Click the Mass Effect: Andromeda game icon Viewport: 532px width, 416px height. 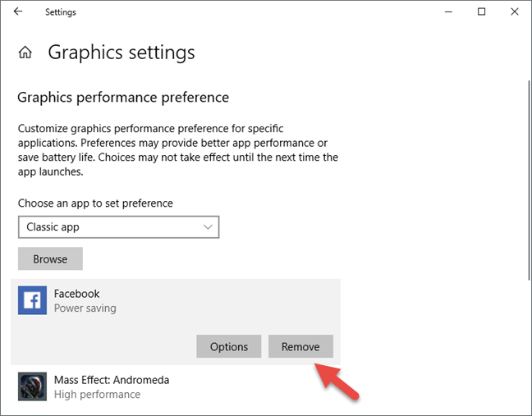click(32, 386)
